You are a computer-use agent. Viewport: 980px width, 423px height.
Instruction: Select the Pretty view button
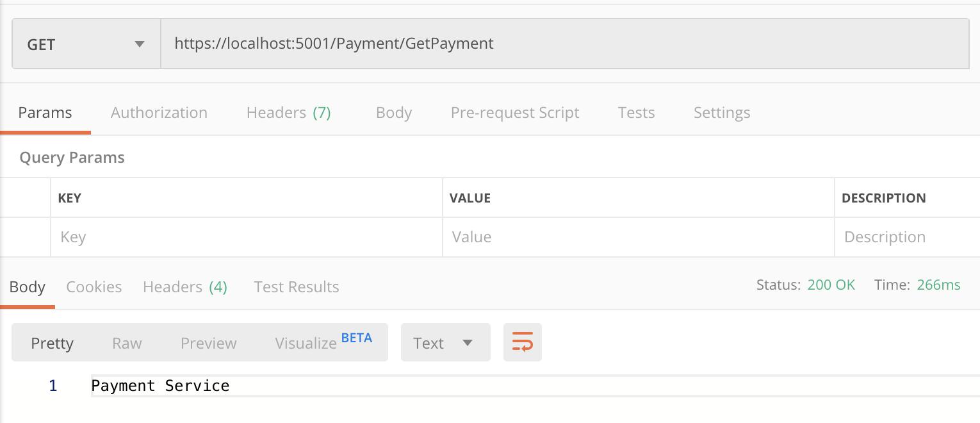[52, 343]
